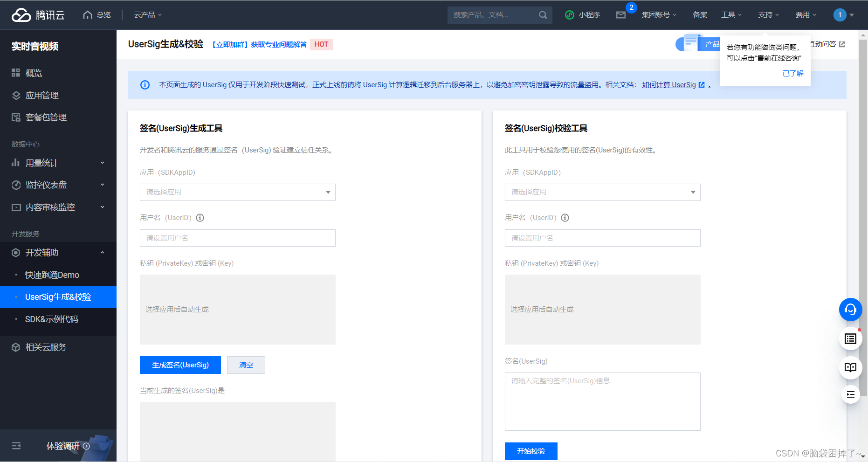The image size is (868, 462).
Task: Open 如何计算 UserSig documentation link
Action: (668, 85)
